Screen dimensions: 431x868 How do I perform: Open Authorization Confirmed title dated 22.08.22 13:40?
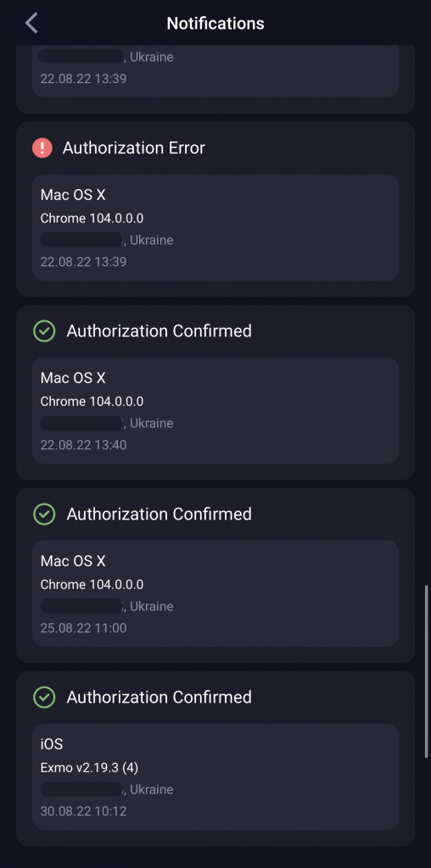pos(159,331)
